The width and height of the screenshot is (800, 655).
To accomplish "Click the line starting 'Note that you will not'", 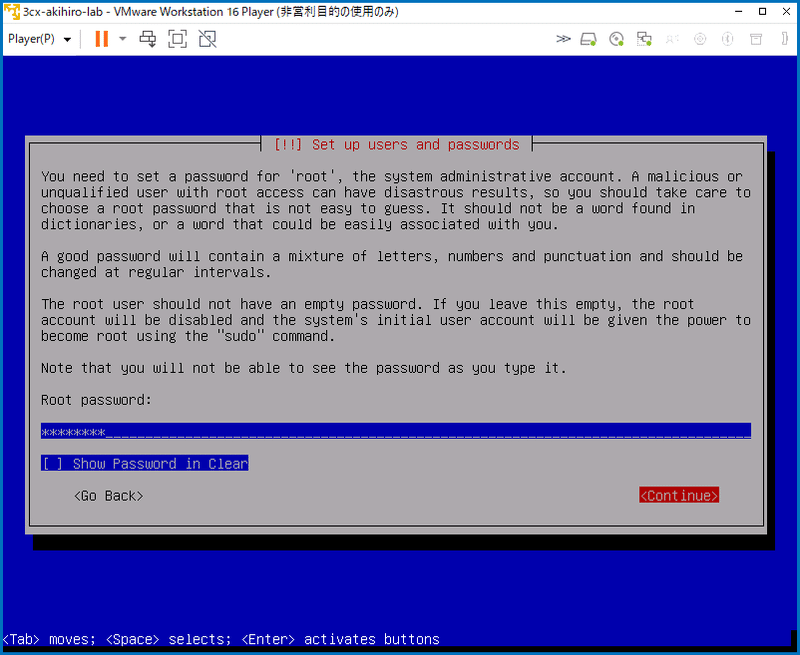I will coord(304,368).
